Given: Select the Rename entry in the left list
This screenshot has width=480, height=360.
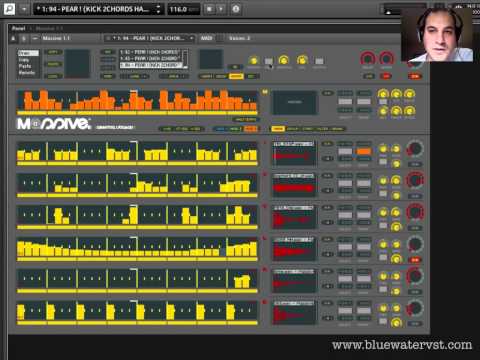Looking at the screenshot, I should [x=27, y=72].
